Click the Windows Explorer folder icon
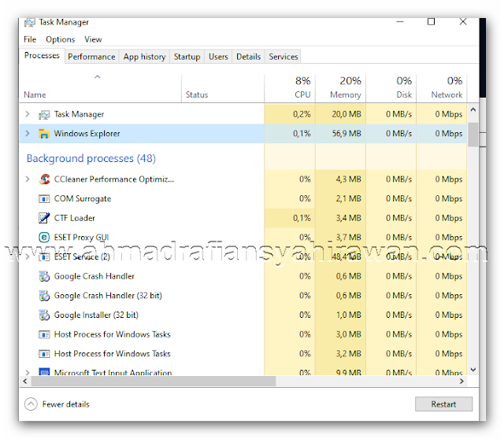The width and height of the screenshot is (504, 439). point(44,134)
